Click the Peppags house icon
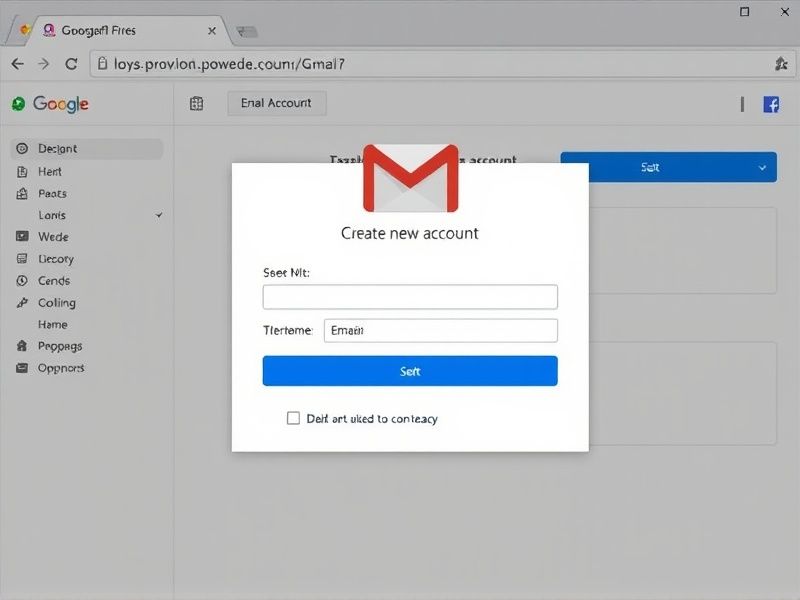This screenshot has height=600, width=800. pos(22,346)
